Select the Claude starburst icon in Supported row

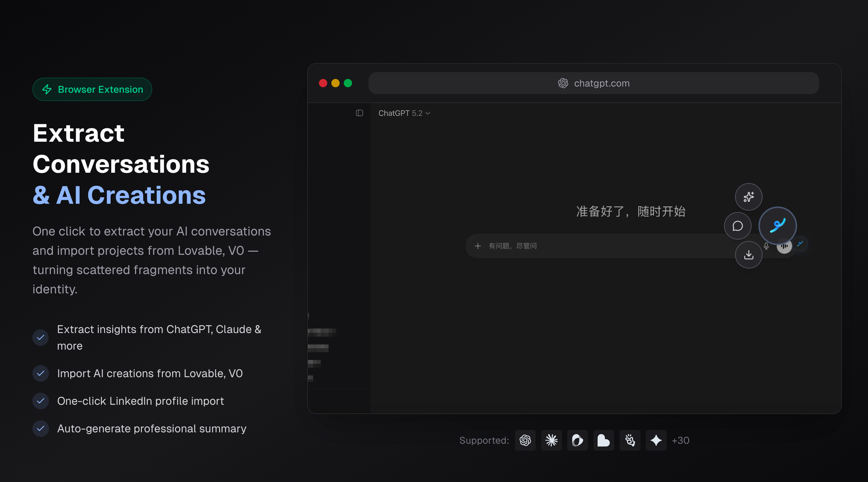(x=551, y=440)
